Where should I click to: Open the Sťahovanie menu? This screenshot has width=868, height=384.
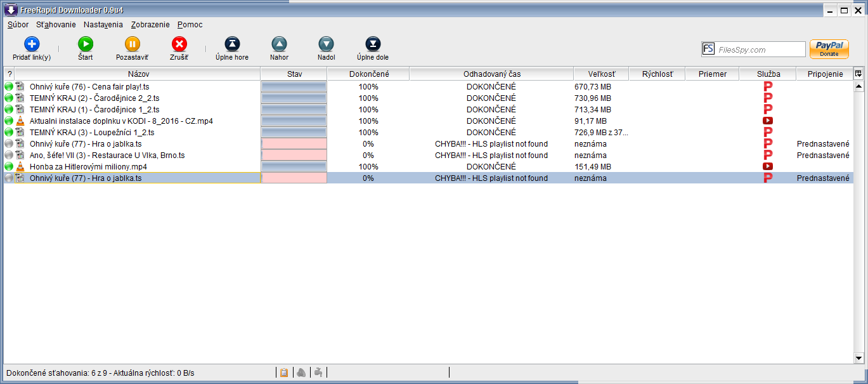(x=56, y=24)
